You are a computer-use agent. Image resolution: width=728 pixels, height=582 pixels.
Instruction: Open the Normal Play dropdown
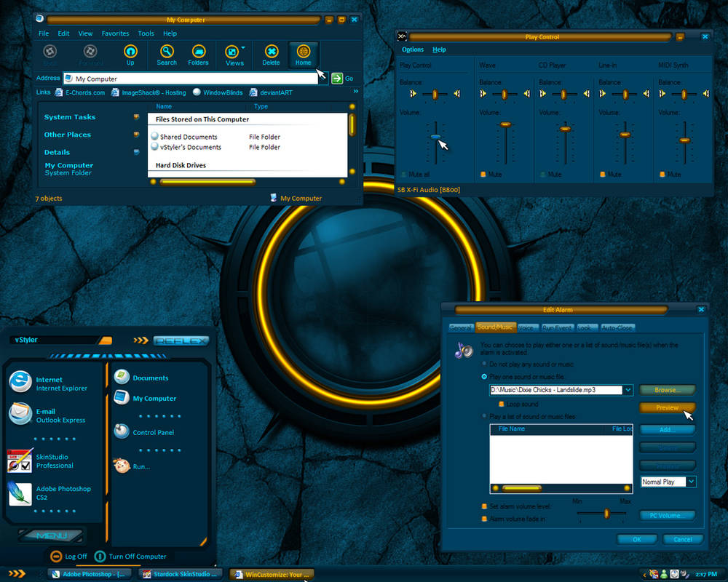tap(691, 482)
